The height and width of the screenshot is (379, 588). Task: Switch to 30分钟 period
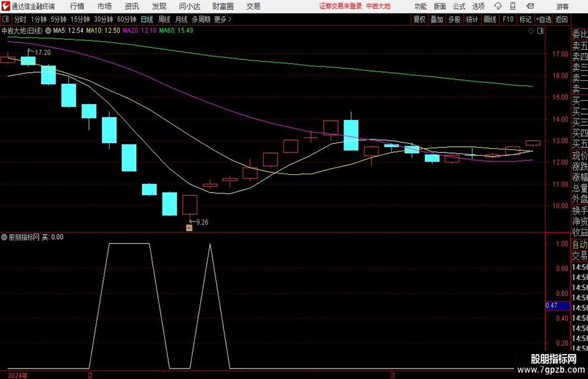pyautogui.click(x=103, y=19)
